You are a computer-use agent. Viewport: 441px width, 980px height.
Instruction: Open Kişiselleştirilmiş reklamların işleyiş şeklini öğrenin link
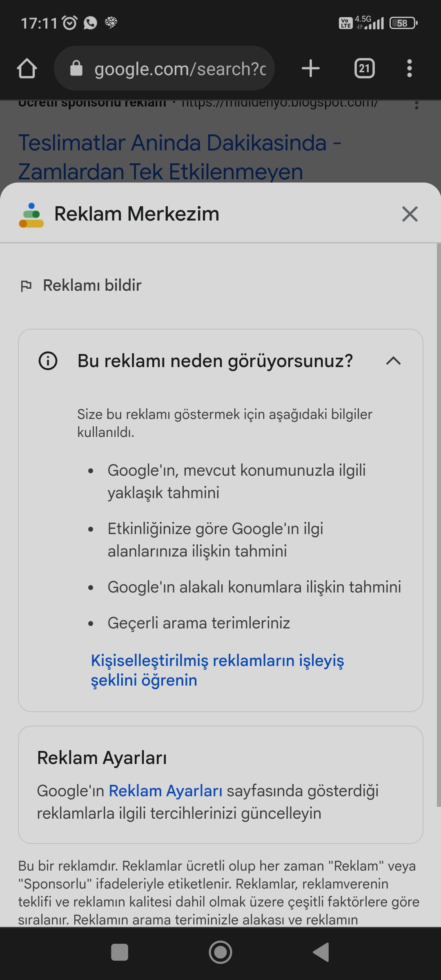[x=217, y=670]
